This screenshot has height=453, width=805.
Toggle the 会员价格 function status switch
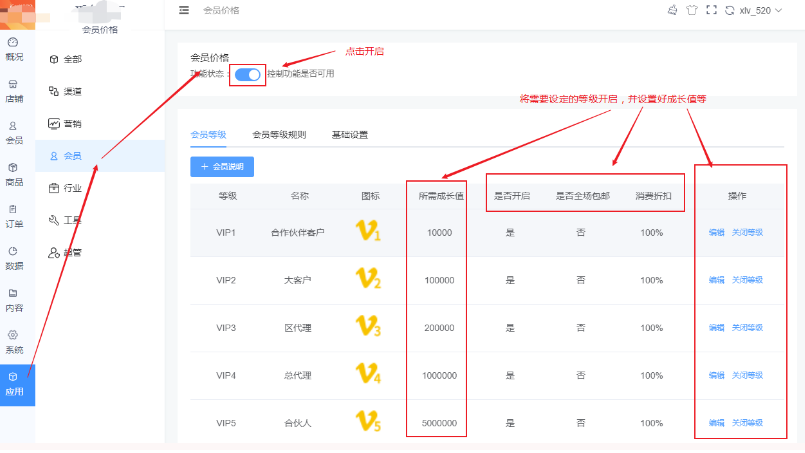click(248, 74)
